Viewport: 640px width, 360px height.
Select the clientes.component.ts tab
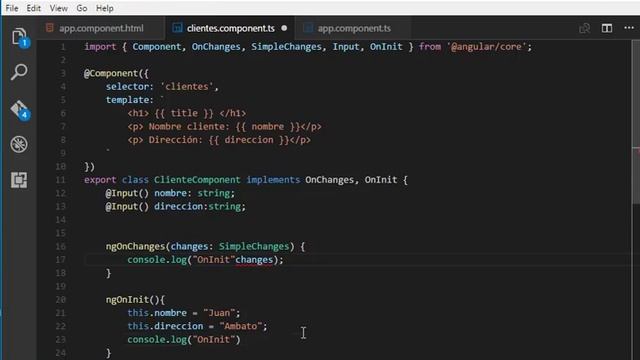231,28
